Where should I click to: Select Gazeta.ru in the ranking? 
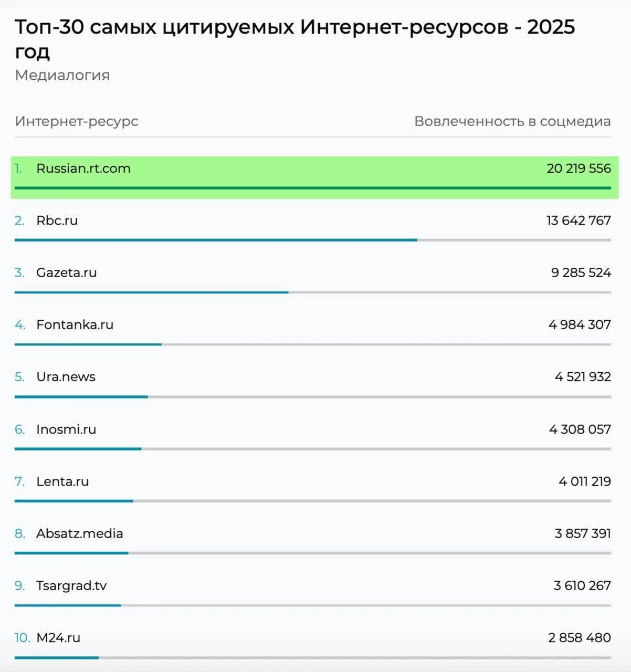[x=66, y=272]
